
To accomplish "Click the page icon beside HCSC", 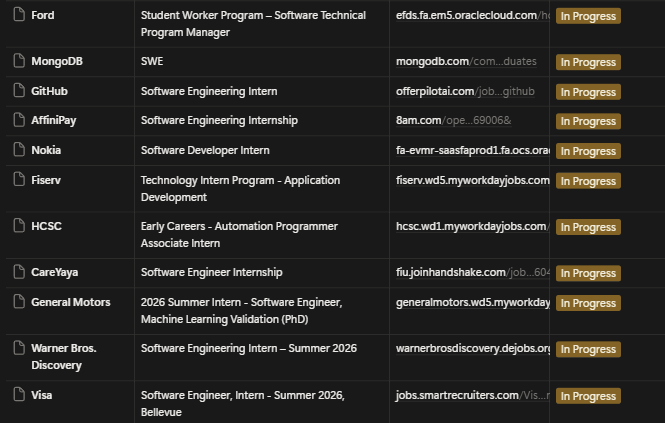I will 19,225.
